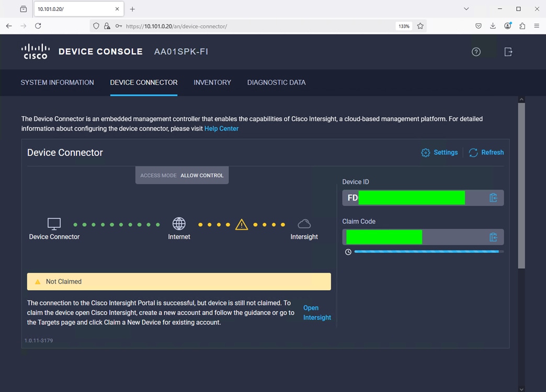Screen dimensions: 546x392
Task: Click the Access Mode Allow Control badge
Action: coord(182,176)
